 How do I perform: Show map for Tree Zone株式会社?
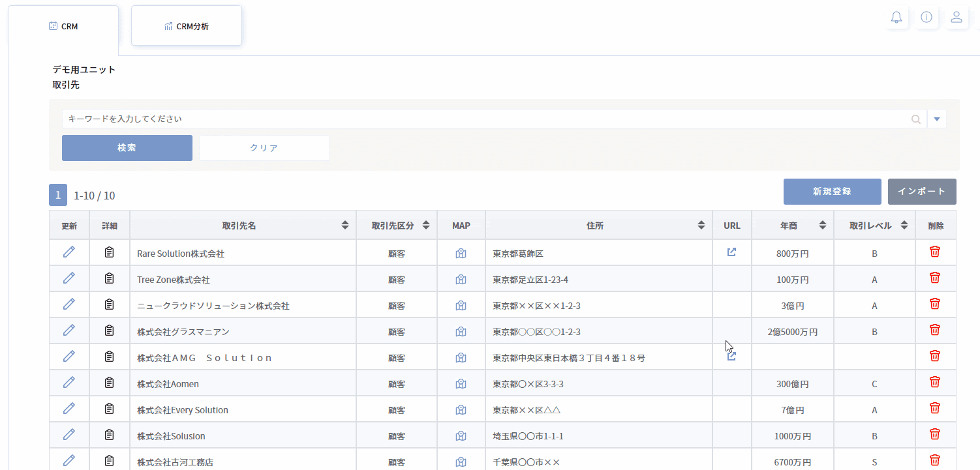[461, 280]
